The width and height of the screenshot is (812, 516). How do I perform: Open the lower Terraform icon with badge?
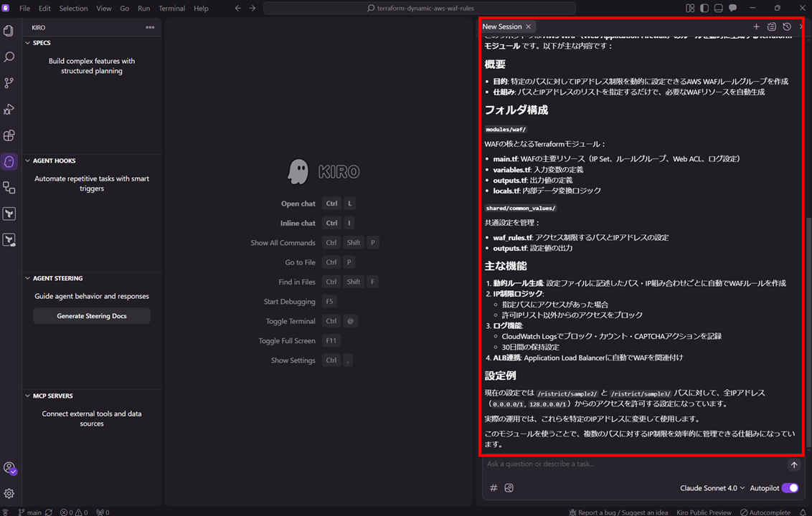[x=9, y=239]
